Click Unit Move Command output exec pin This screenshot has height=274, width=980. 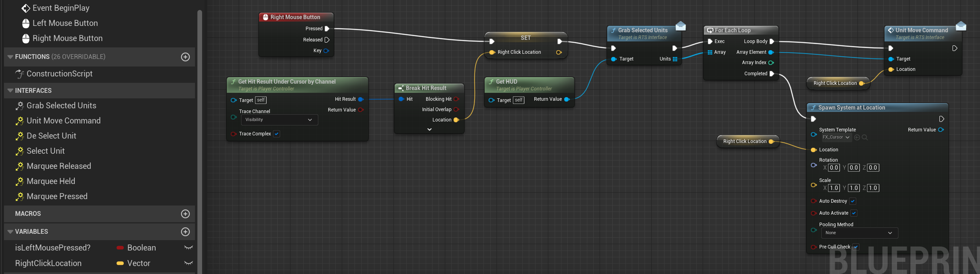(955, 48)
